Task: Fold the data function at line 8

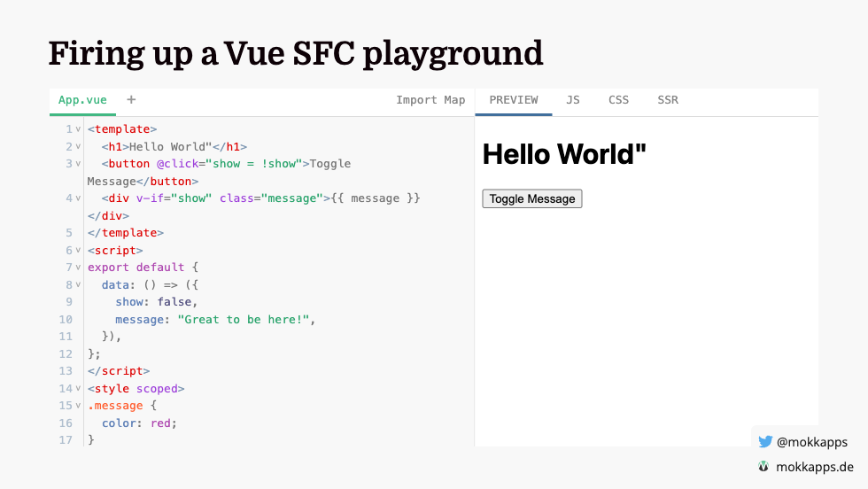Action: click(78, 284)
